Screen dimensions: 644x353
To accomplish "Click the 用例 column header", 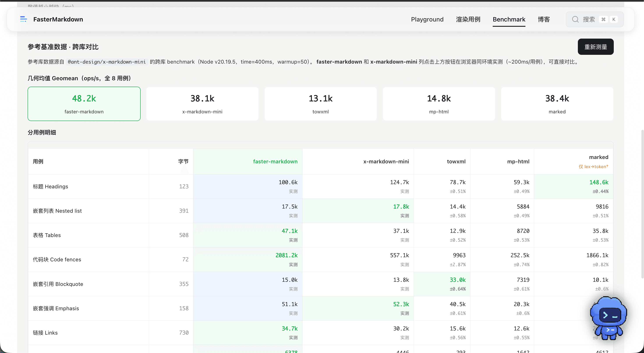I will pos(38,161).
